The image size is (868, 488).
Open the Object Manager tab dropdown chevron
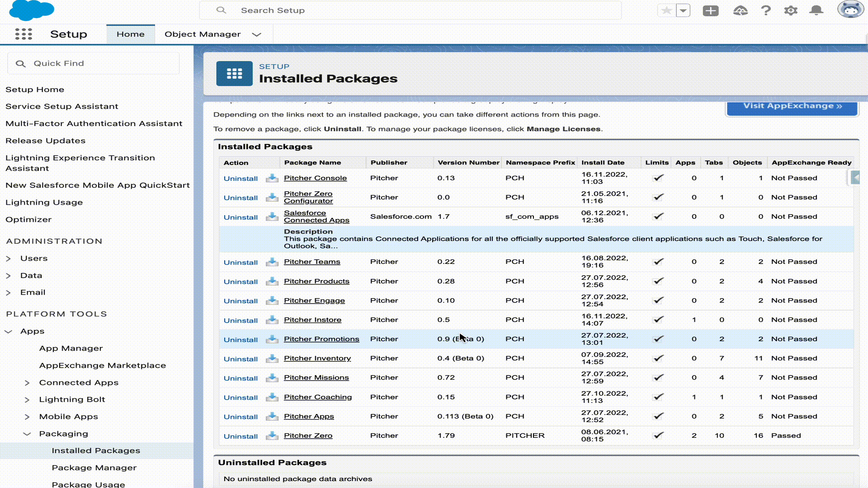point(257,34)
